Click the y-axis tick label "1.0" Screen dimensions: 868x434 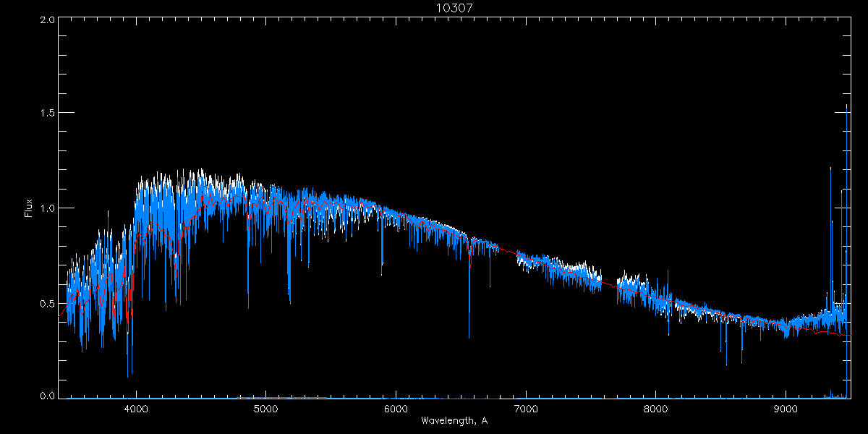(x=47, y=208)
